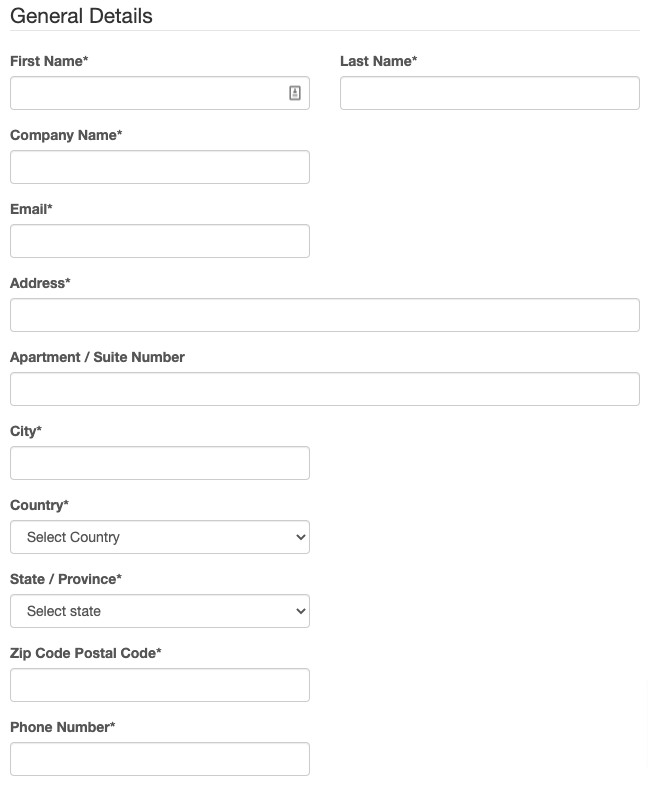
Task: Click the "Country*" label text
Action: coord(39,505)
